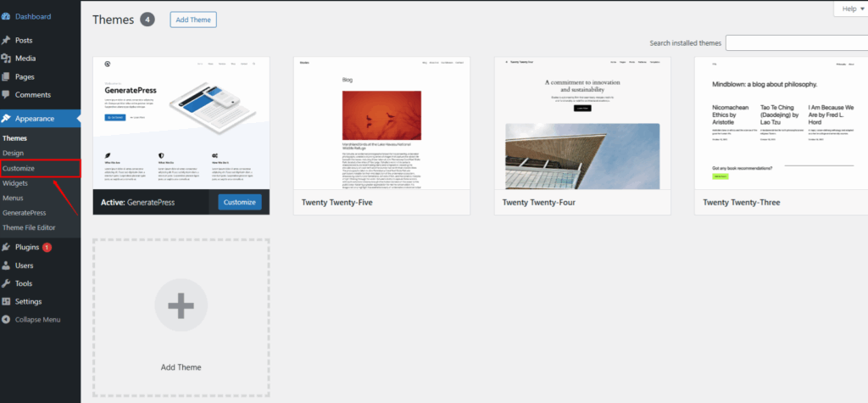Focus the Search installed themes field

[797, 42]
